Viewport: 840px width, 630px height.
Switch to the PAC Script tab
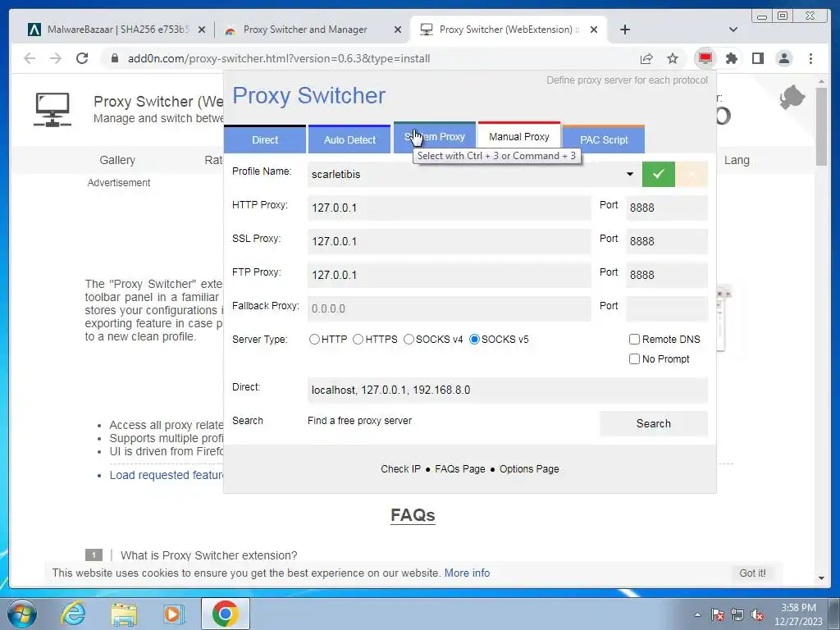(x=604, y=139)
